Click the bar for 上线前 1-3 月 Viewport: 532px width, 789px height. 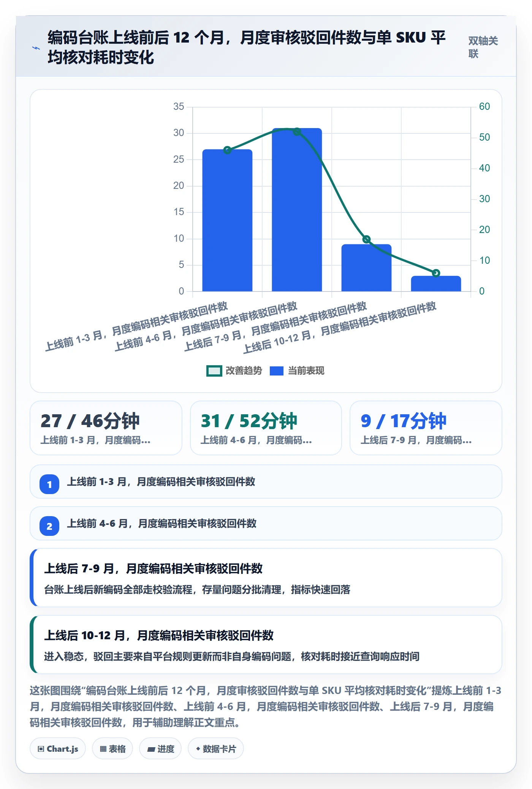click(x=227, y=220)
